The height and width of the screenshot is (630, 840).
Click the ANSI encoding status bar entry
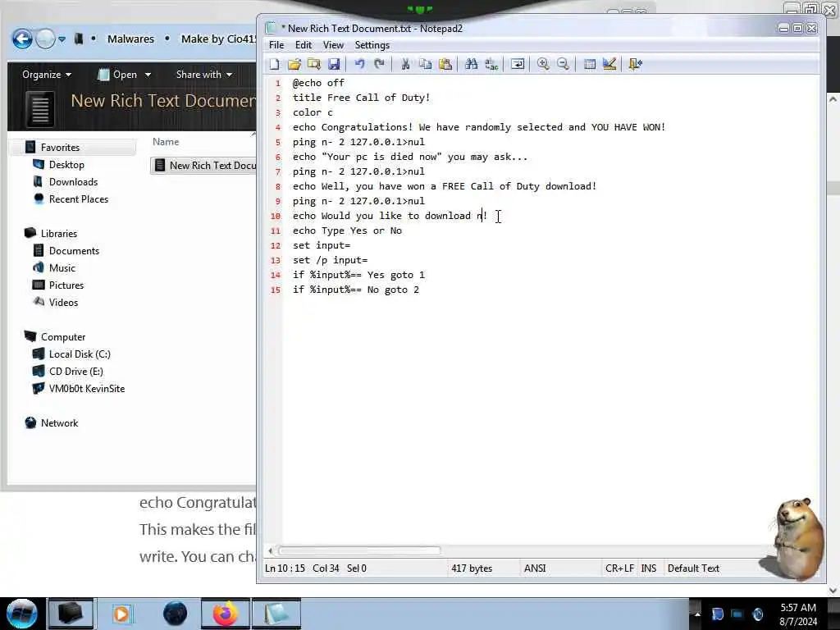(x=535, y=568)
